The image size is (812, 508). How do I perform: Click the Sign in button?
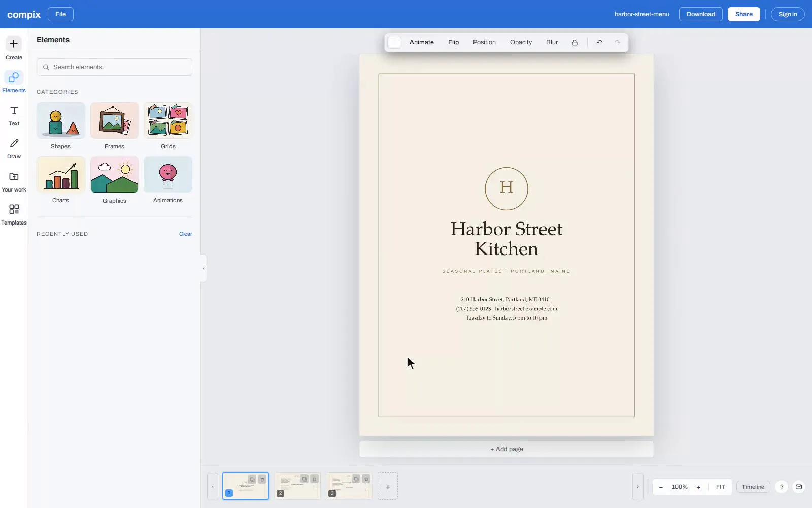tap(788, 14)
